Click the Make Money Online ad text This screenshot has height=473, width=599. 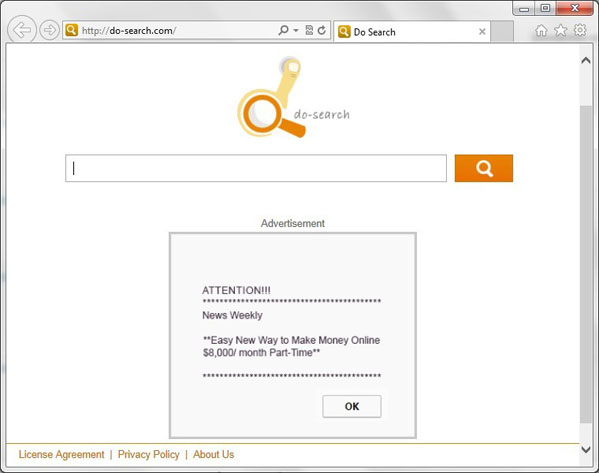pos(291,346)
